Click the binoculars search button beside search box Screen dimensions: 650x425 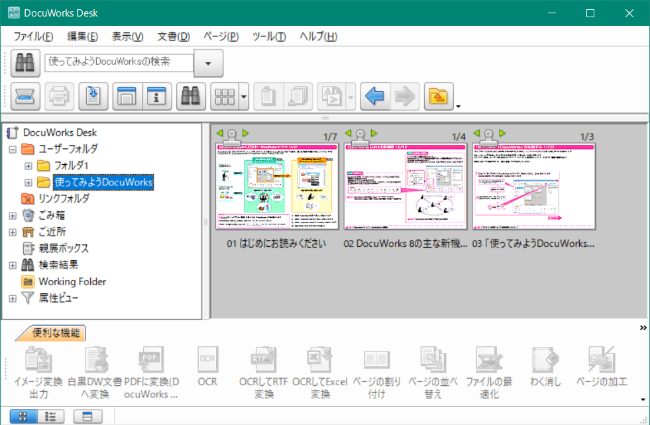(x=25, y=63)
